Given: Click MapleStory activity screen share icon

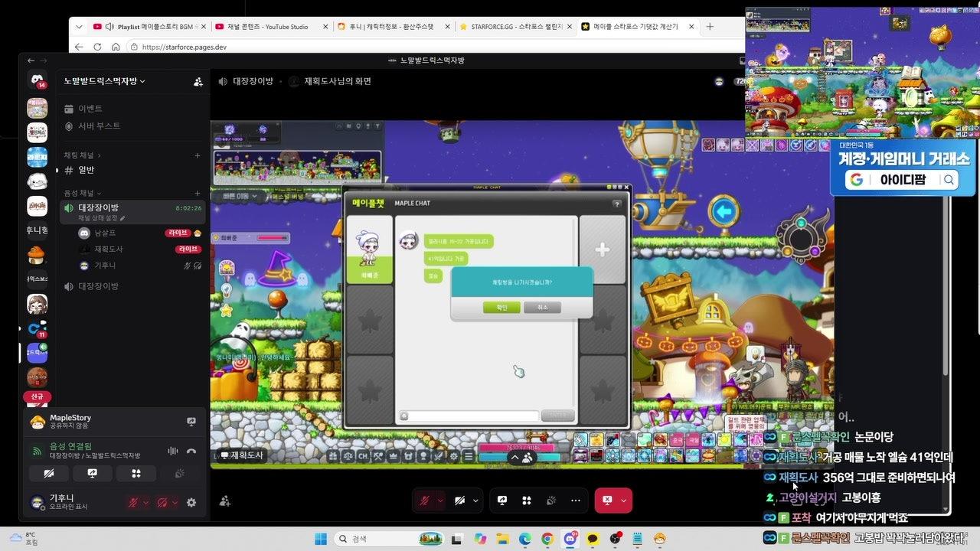Looking at the screenshot, I should (191, 422).
